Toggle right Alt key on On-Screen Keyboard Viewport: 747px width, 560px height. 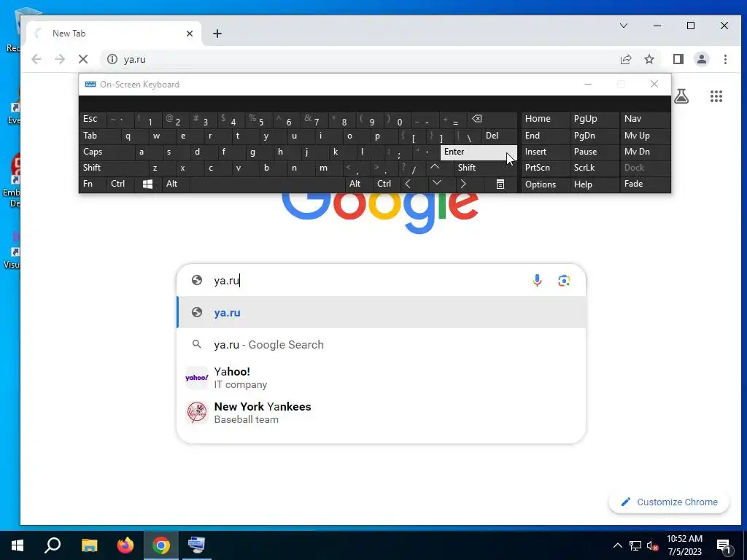coord(359,184)
